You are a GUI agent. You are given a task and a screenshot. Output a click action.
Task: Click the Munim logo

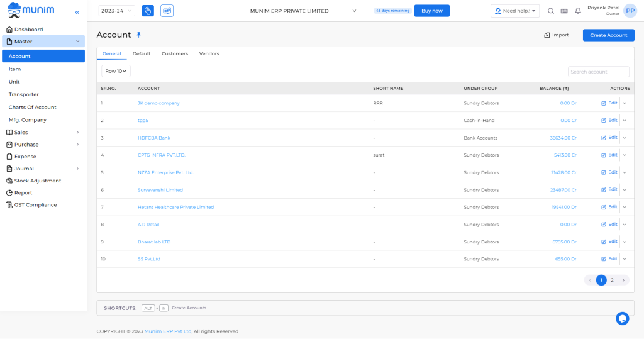pyautogui.click(x=31, y=10)
